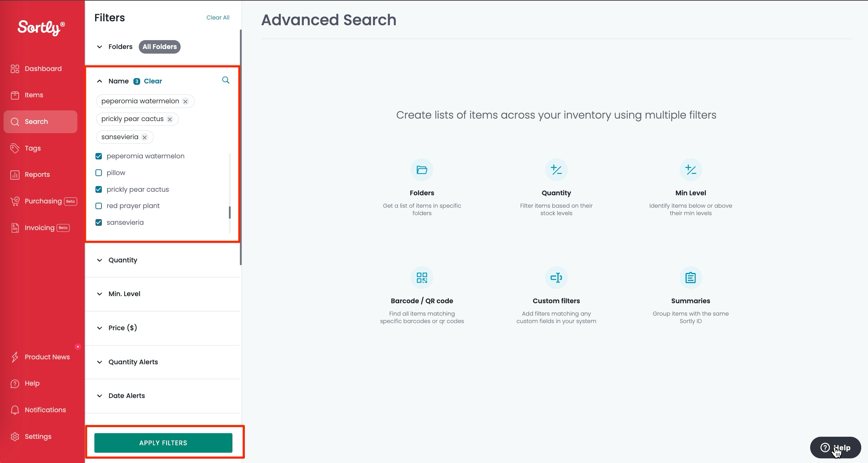Click the Min Level feature icon

pos(691,170)
